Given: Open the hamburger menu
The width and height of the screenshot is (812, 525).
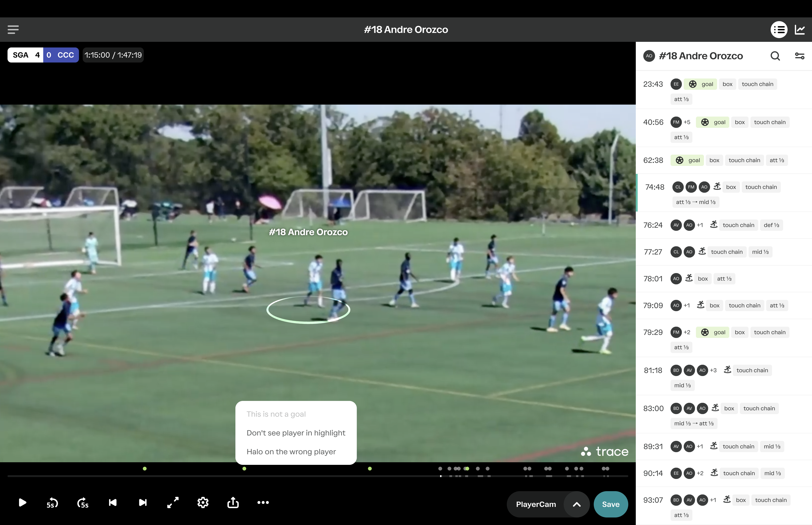Looking at the screenshot, I should 13,30.
